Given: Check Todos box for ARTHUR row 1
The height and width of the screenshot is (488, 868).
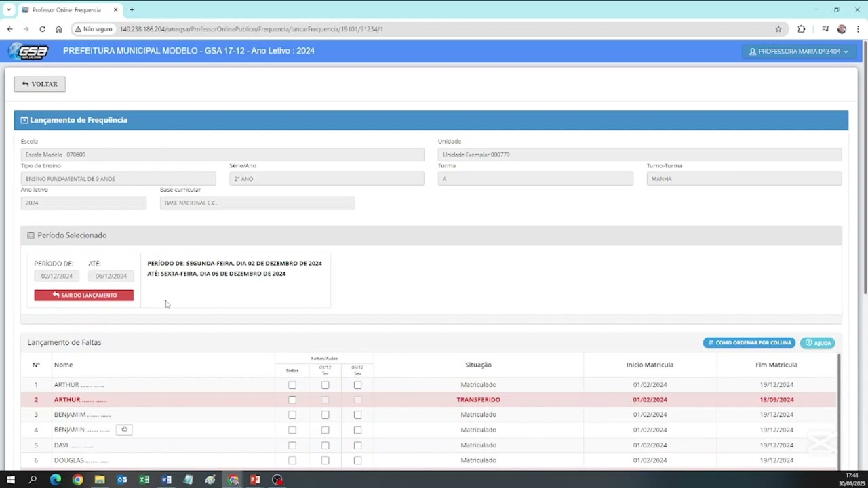Looking at the screenshot, I should (292, 385).
